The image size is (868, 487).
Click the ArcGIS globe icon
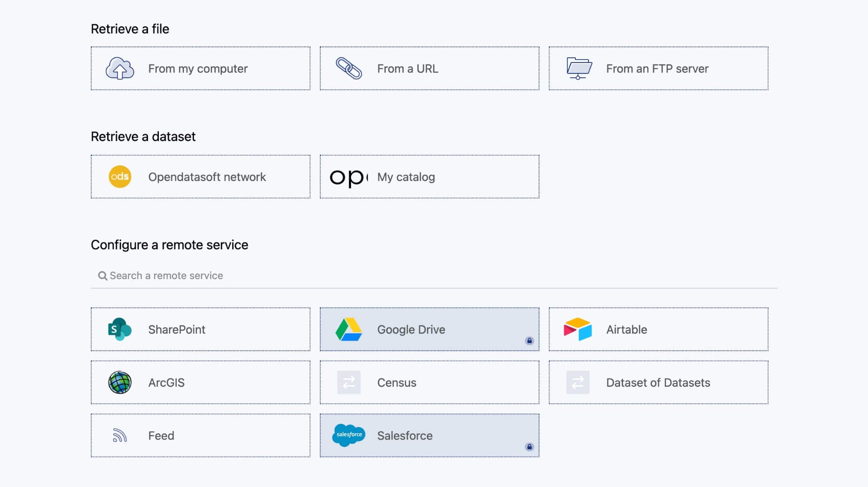point(120,382)
